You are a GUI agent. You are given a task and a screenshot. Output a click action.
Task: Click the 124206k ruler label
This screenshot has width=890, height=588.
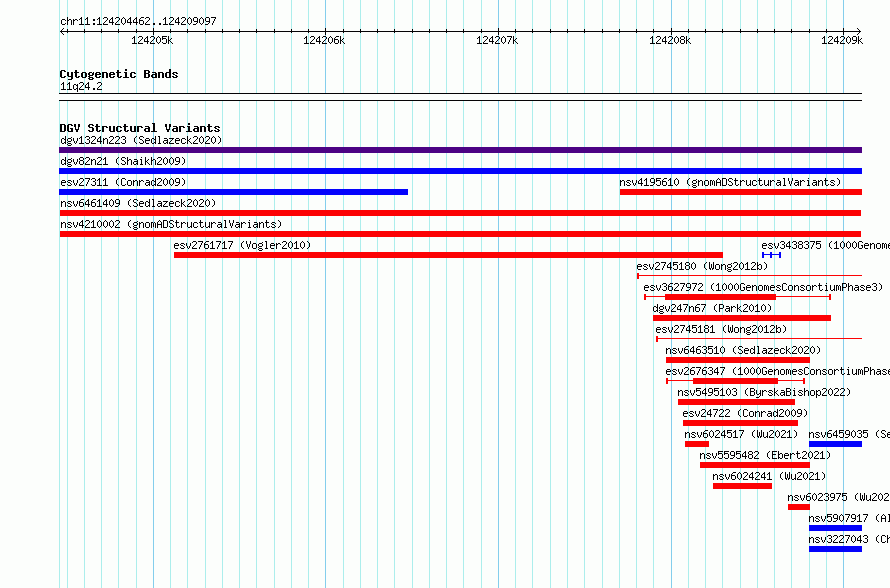click(324, 40)
